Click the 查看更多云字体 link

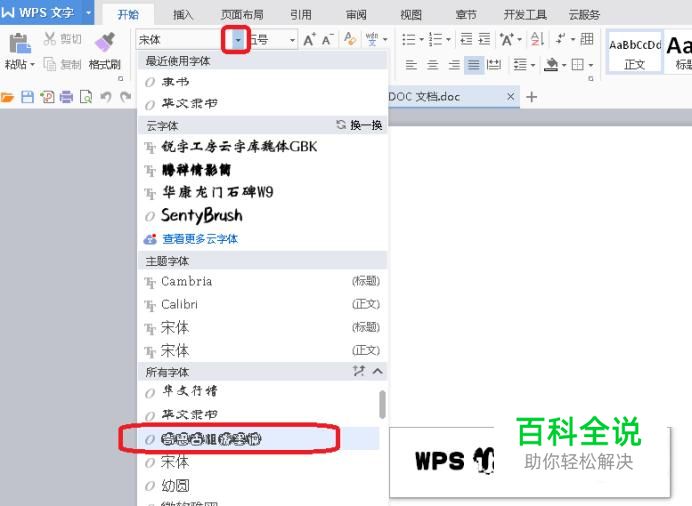pos(200,239)
